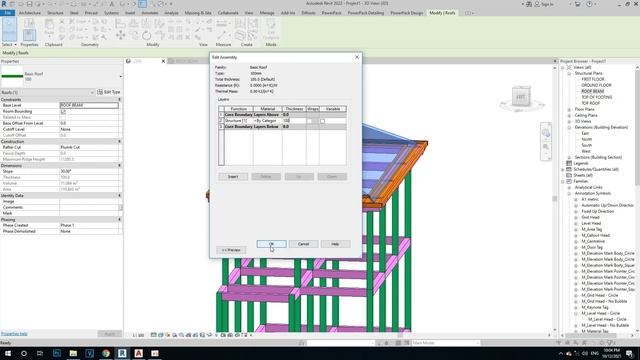Select GROUND FLOOR structural plan
Viewport: 640px width, 360px height.
coord(596,85)
